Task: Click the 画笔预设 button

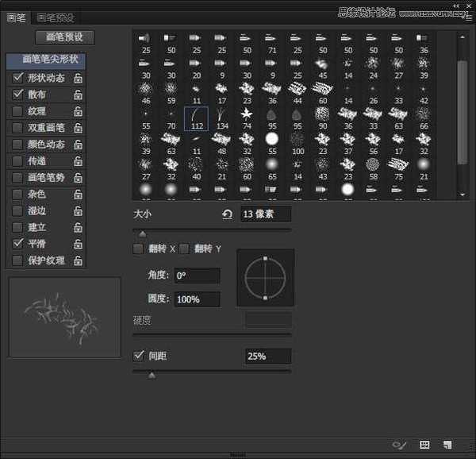Action: (64, 37)
